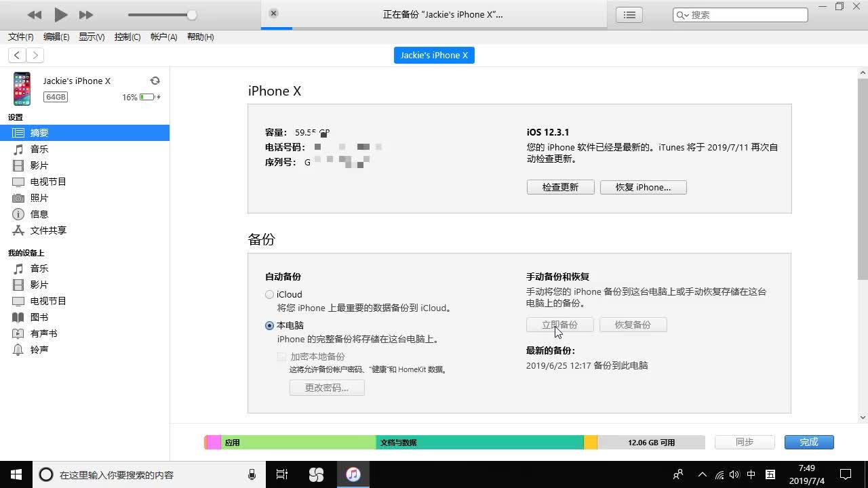Open the 帐户(A) menu
Image resolution: width=868 pixels, height=488 pixels.
point(163,37)
